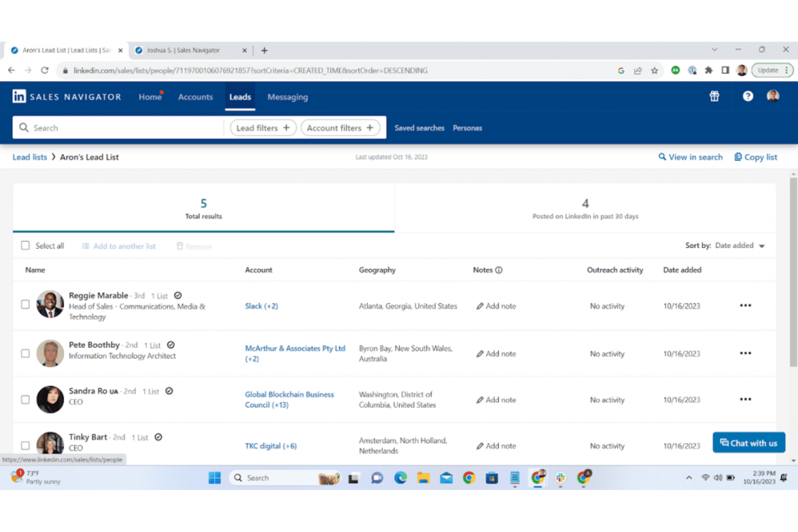The width and height of the screenshot is (798, 532).
Task: Click the Notes info icon
Action: [x=499, y=270]
